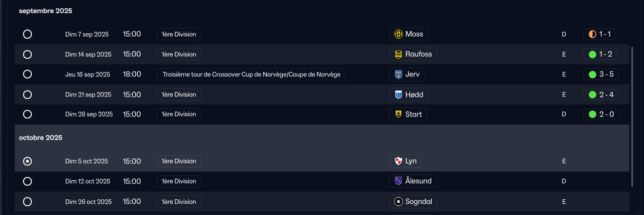Select the Dim 26 oct 2025 Sogndal fixture row
Screen dimensions: 644x215
tap(294, 202)
